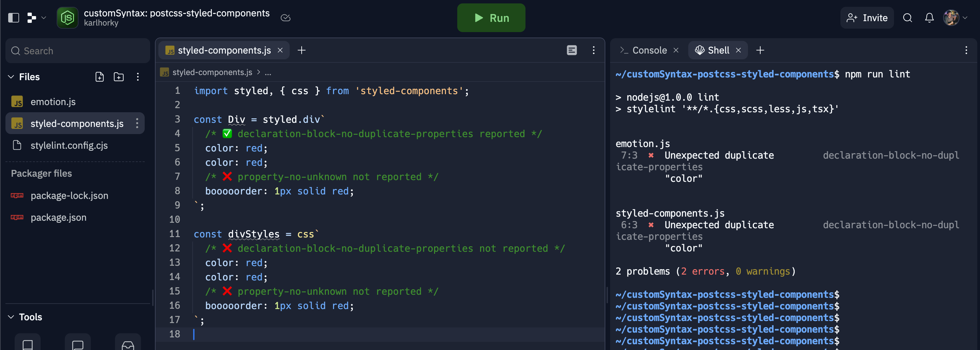Open the Replit logo menu icon
Image resolution: width=980 pixels, height=350 pixels.
[x=32, y=17]
